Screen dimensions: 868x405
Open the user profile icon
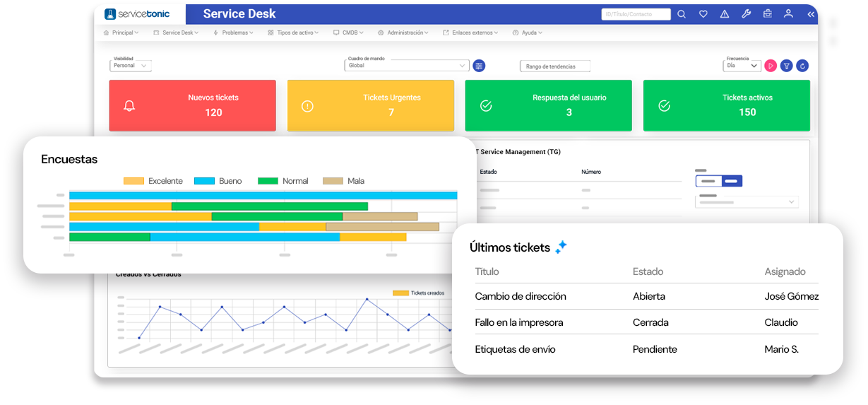[x=788, y=14]
